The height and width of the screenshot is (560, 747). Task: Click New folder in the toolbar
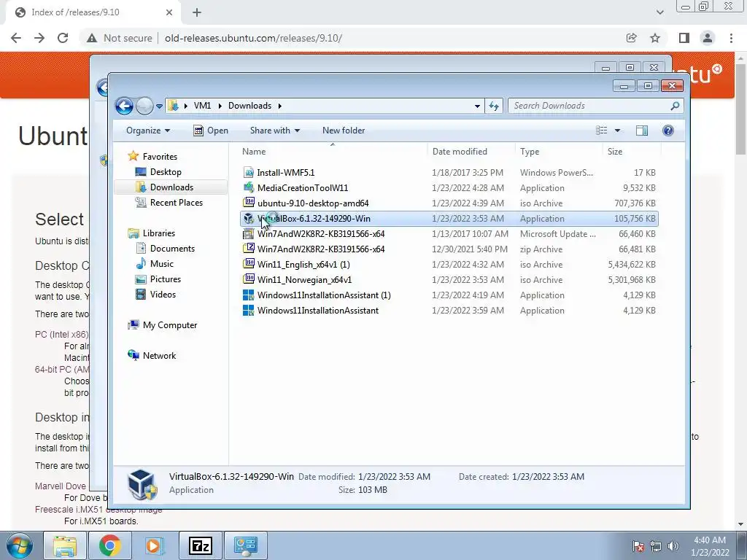click(x=344, y=131)
